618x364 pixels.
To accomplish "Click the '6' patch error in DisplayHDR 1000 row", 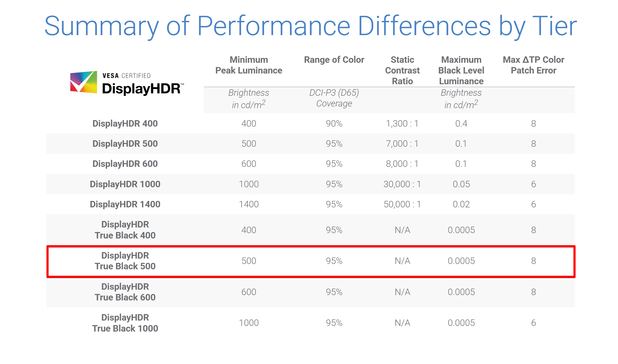I will 533,184.
